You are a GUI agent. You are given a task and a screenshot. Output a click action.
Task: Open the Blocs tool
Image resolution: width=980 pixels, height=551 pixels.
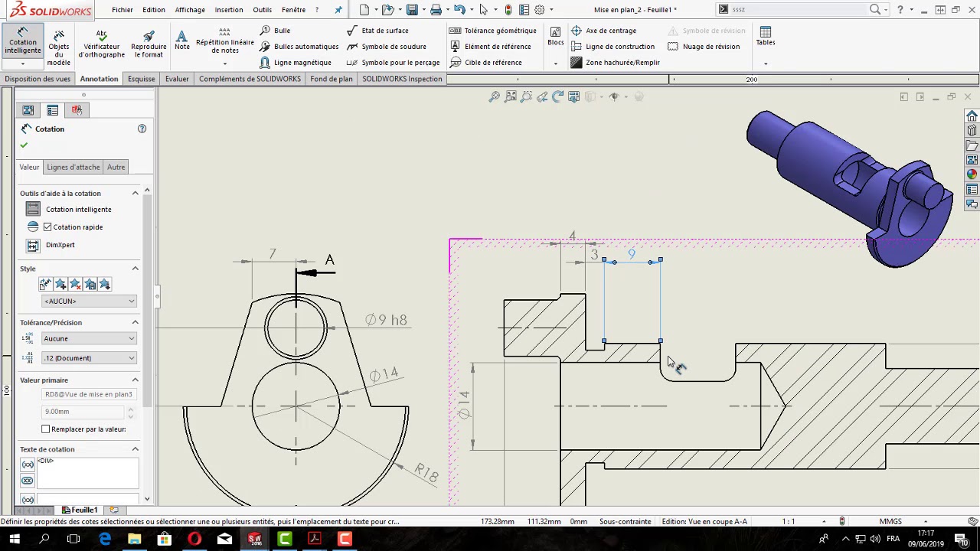click(x=556, y=36)
